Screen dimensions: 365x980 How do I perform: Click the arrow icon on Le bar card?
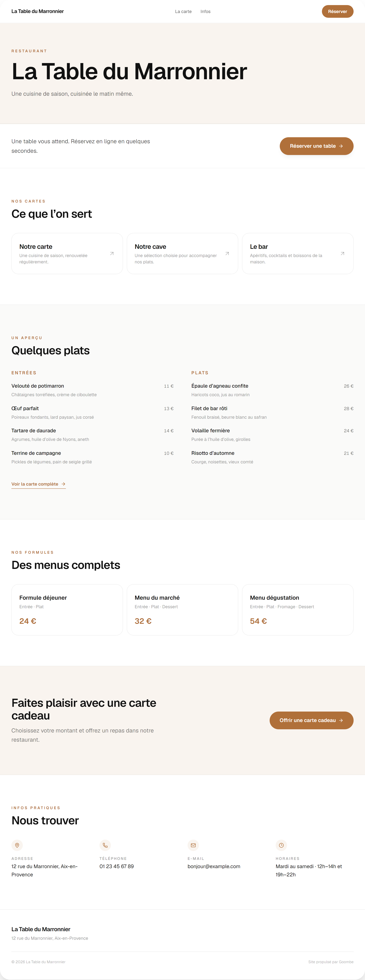pyautogui.click(x=343, y=254)
